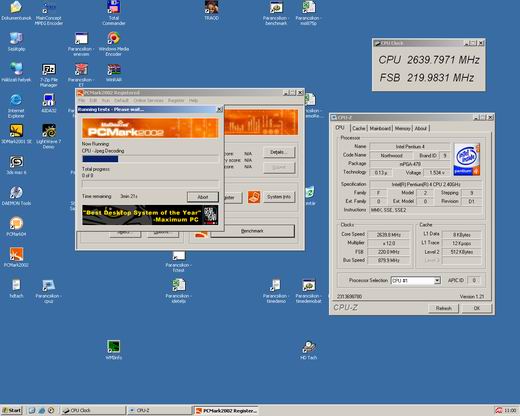Click the CPU 2639.7971 MHz readout
The height and width of the screenshot is (416, 520).
tap(429, 60)
